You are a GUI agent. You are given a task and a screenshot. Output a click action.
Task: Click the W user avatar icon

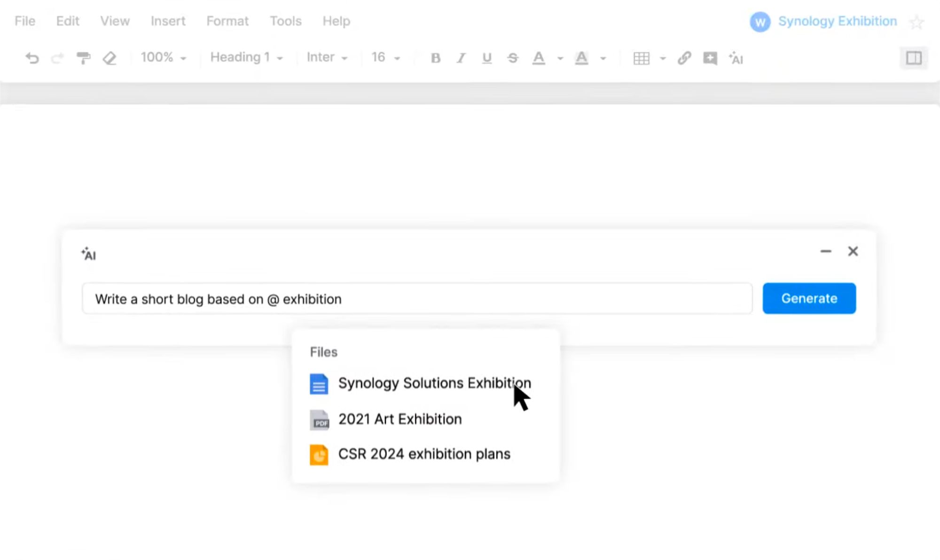click(760, 22)
